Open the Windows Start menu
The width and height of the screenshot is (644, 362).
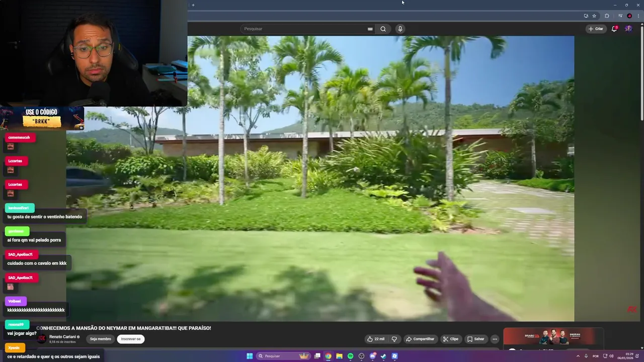coord(250,356)
